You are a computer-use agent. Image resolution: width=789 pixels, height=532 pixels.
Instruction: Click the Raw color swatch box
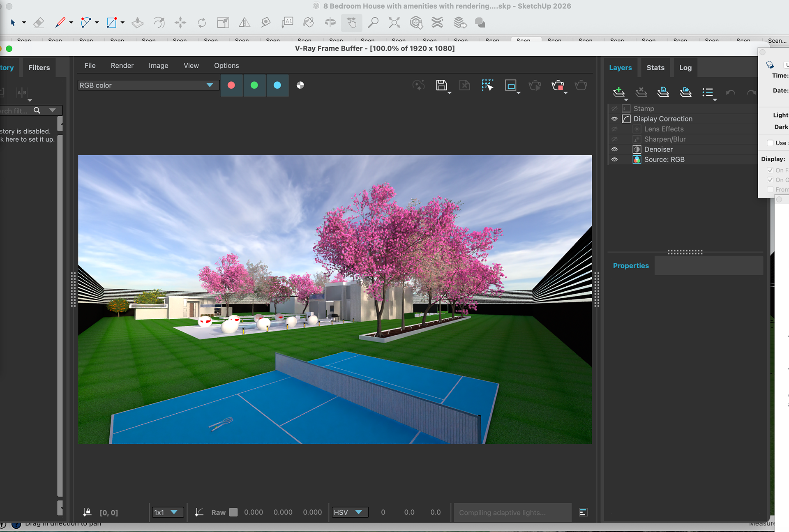(233, 512)
